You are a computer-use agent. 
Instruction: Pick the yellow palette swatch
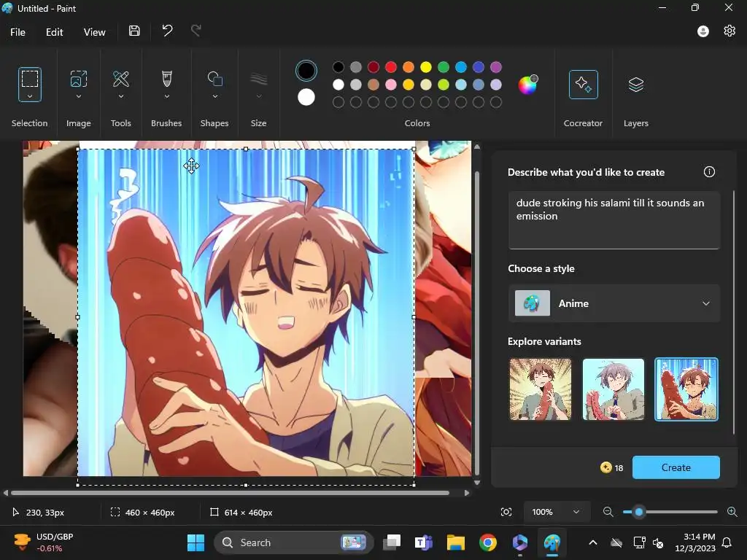[x=426, y=67]
